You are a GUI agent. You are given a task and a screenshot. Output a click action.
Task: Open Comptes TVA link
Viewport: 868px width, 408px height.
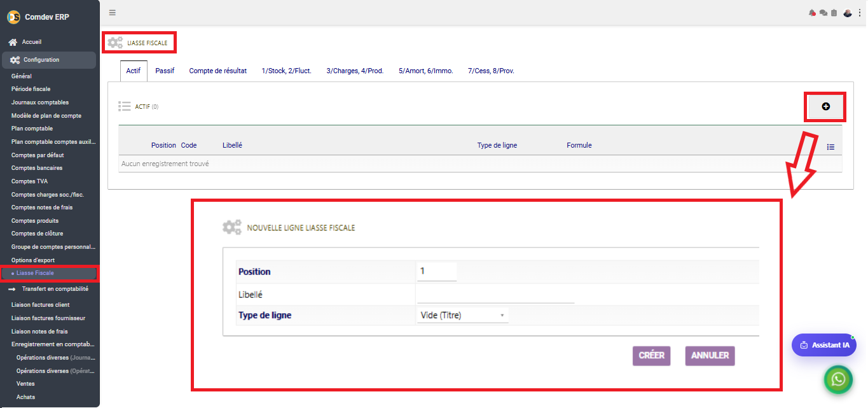(x=29, y=181)
